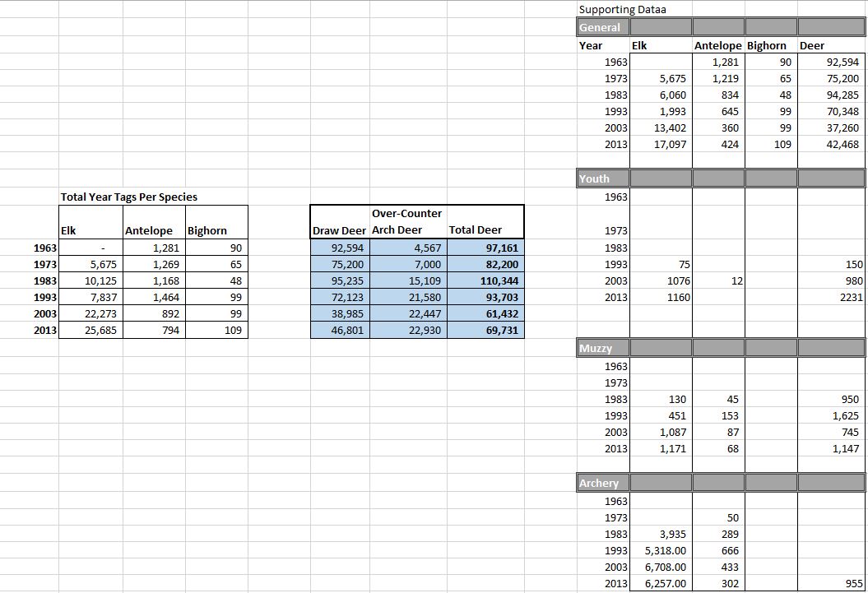This screenshot has width=868, height=593.
Task: Select Archery elk value 3,935
Action: [x=661, y=535]
